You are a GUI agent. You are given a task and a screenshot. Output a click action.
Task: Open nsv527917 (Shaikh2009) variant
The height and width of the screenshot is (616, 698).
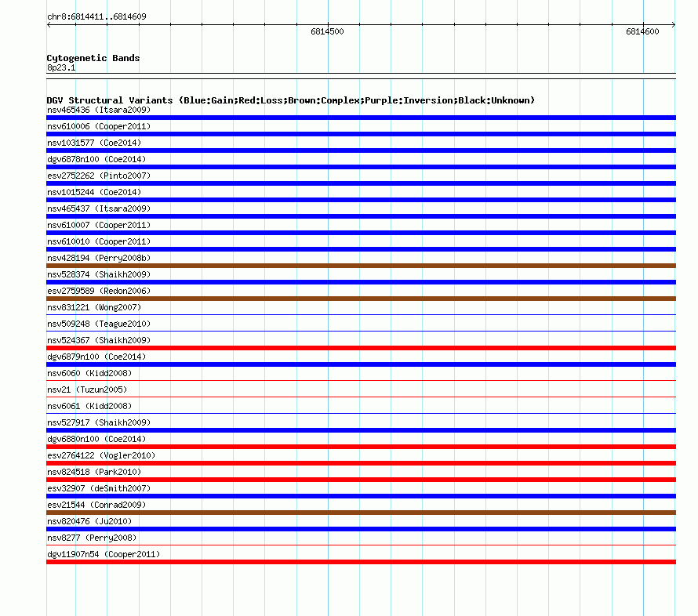(99, 422)
